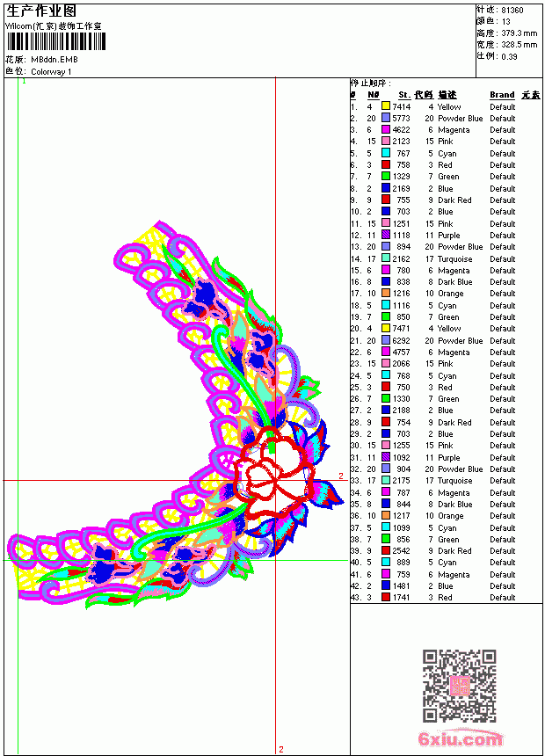Select the 'Turquoise' label in row 33
This screenshot has width=545, height=756.
click(454, 481)
